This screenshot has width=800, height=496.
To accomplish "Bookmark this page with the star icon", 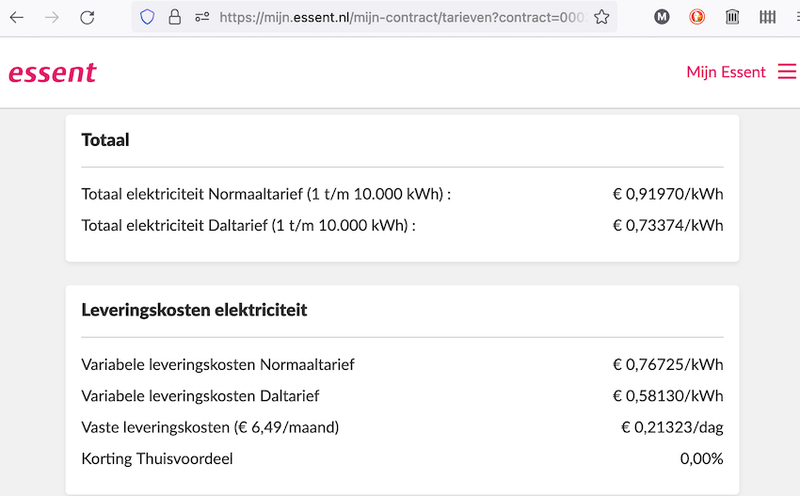I will 602,17.
